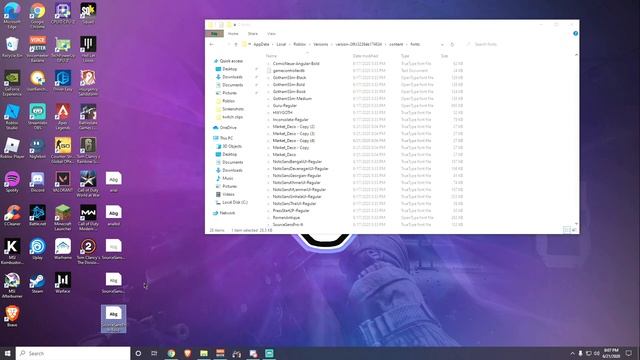The image size is (640, 360).
Task: Select OneDrive in the navigation pane
Action: click(228, 128)
